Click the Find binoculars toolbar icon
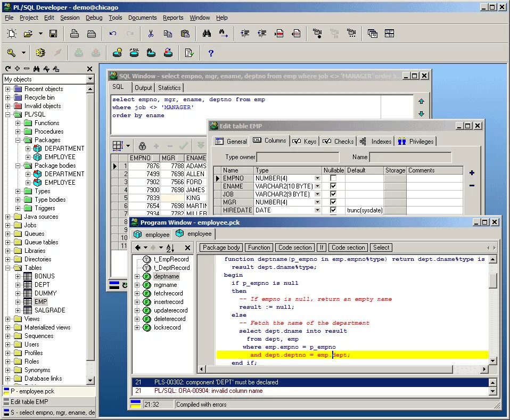This screenshot has width=510, height=420. [x=207, y=33]
